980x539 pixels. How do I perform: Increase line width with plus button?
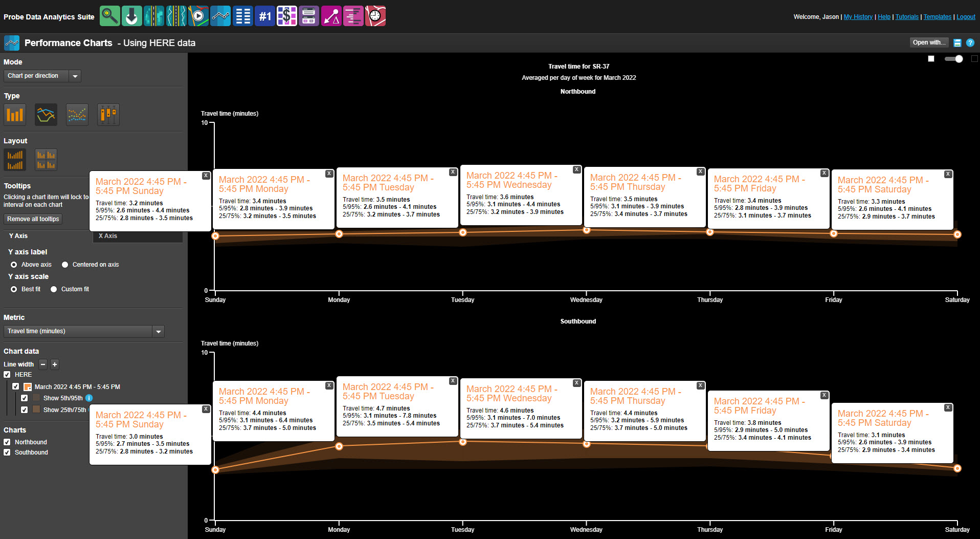[55, 364]
